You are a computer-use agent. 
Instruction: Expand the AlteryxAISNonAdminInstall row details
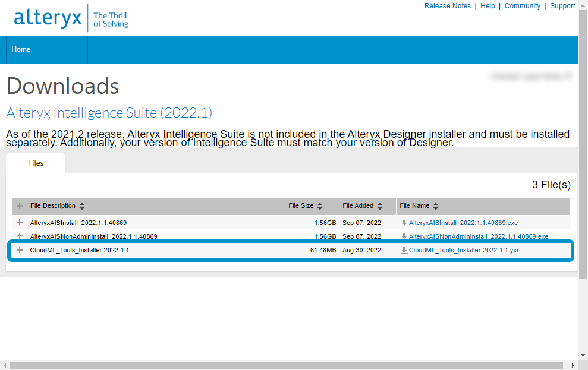tap(19, 236)
